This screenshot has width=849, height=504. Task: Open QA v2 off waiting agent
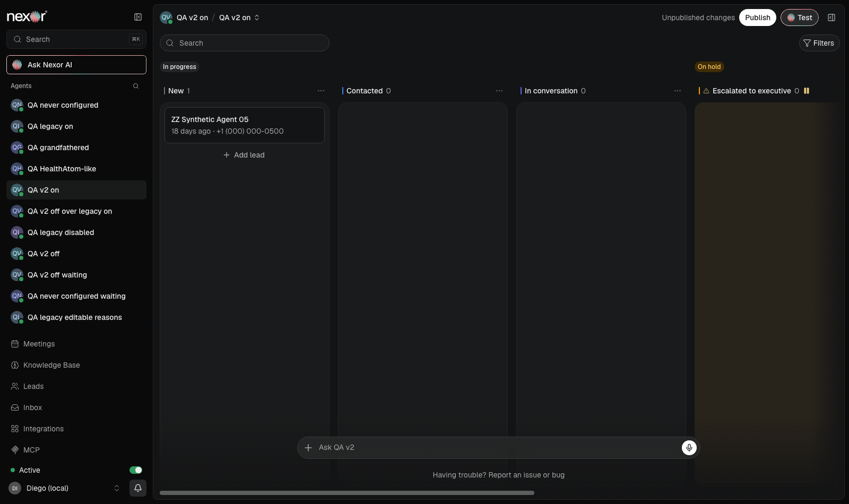(76, 275)
